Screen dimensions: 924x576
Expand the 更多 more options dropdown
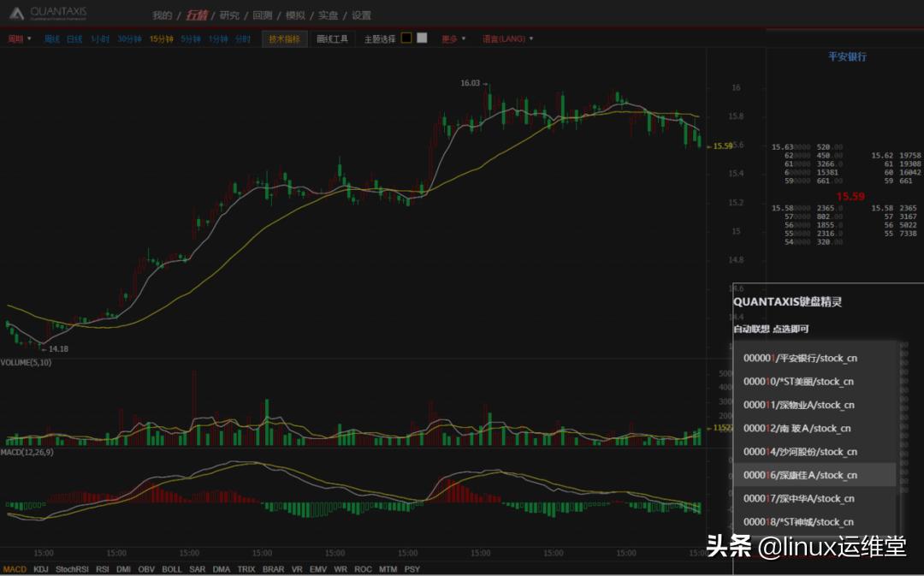pos(452,39)
